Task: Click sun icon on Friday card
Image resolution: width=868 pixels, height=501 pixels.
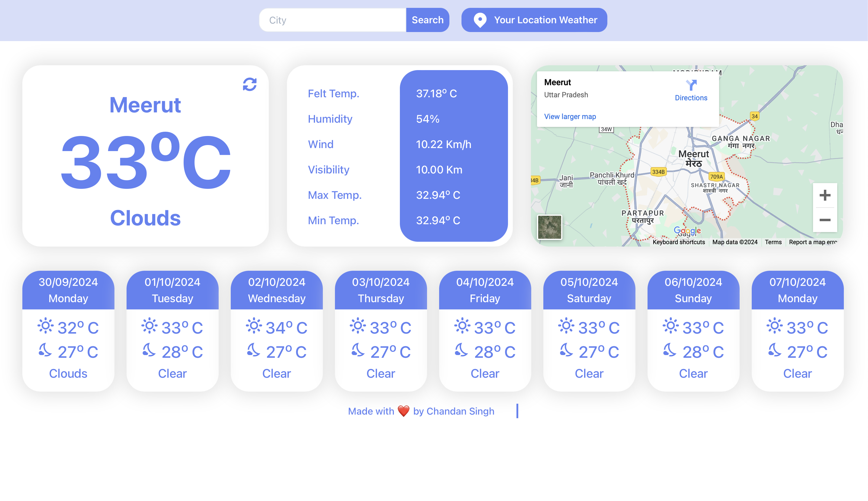Action: 462,325
